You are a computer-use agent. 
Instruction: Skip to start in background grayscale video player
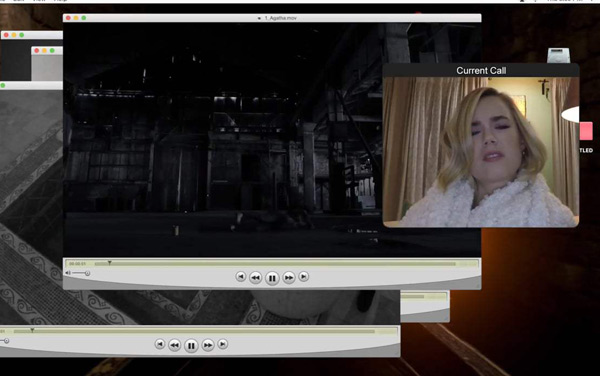(160, 344)
